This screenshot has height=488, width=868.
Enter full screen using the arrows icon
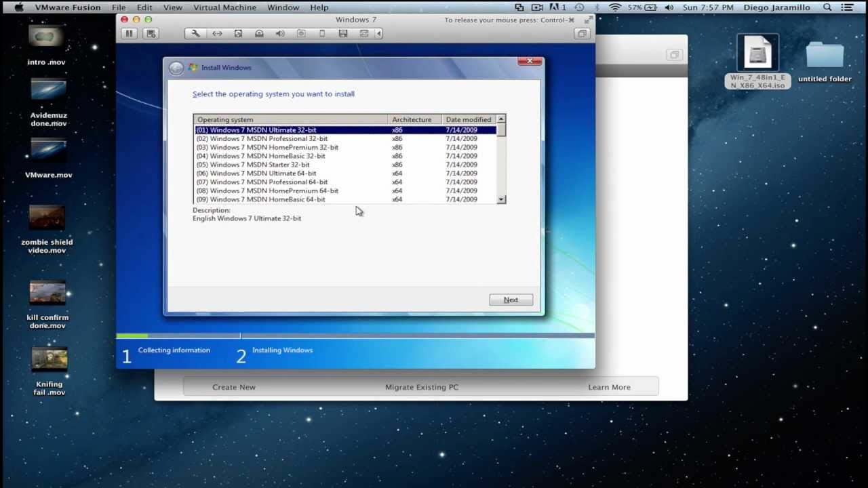coord(589,19)
